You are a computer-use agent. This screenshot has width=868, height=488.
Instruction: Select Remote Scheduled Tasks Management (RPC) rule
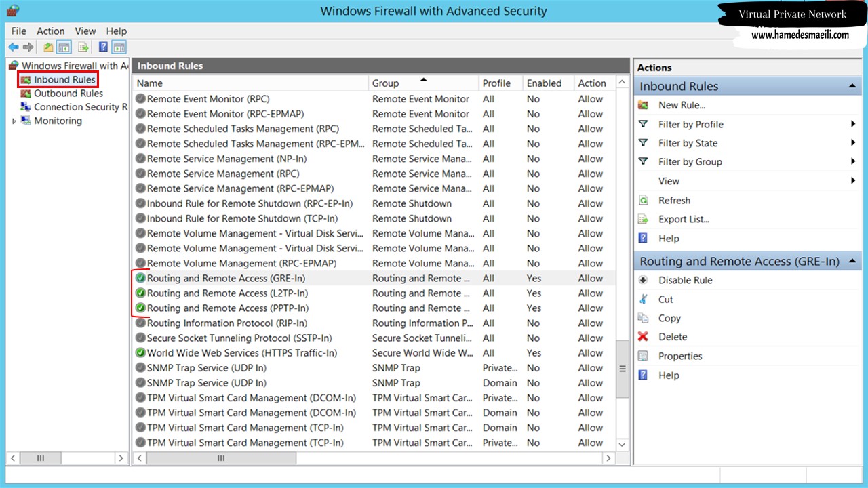coord(374,129)
